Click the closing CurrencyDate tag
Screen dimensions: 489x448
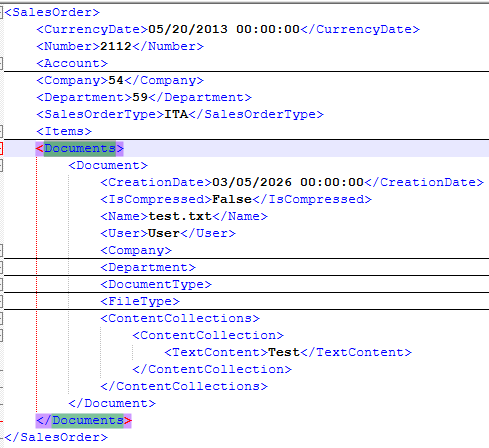(x=360, y=29)
